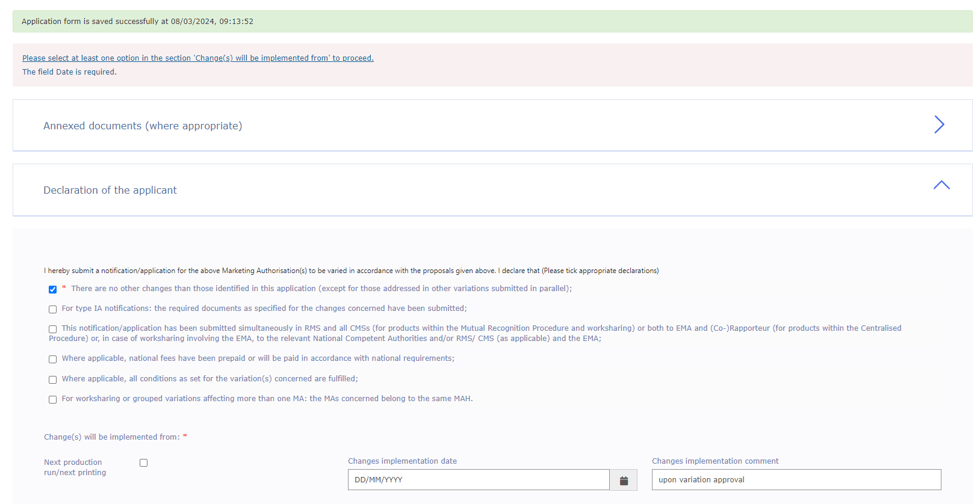This screenshot has height=504, width=980.
Task: Click the 'Annexed documents (where appropriate)' heading text
Action: coord(143,126)
